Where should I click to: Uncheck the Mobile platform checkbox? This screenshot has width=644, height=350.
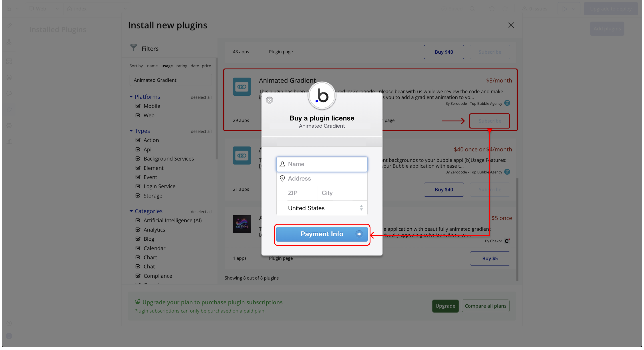coord(138,106)
